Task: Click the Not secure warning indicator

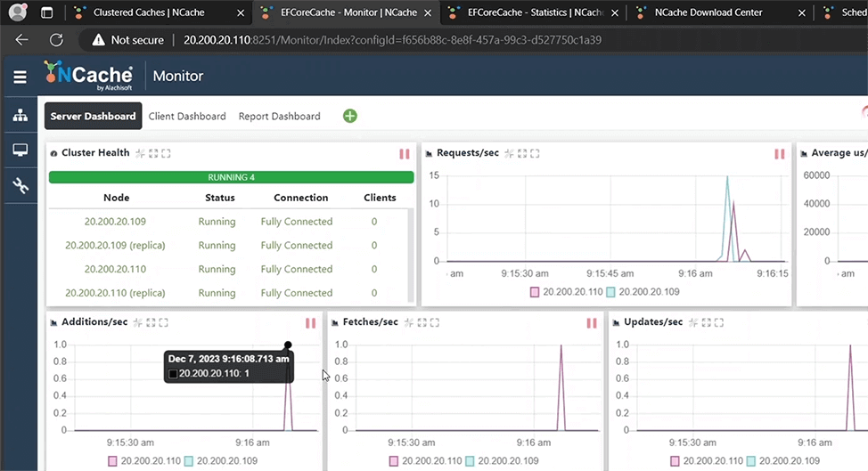Action: 127,40
